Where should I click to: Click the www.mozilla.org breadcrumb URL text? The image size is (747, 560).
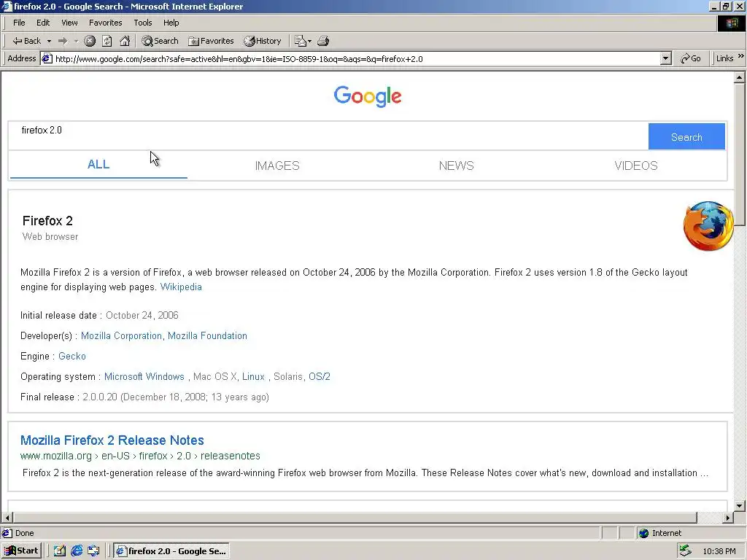click(140, 456)
